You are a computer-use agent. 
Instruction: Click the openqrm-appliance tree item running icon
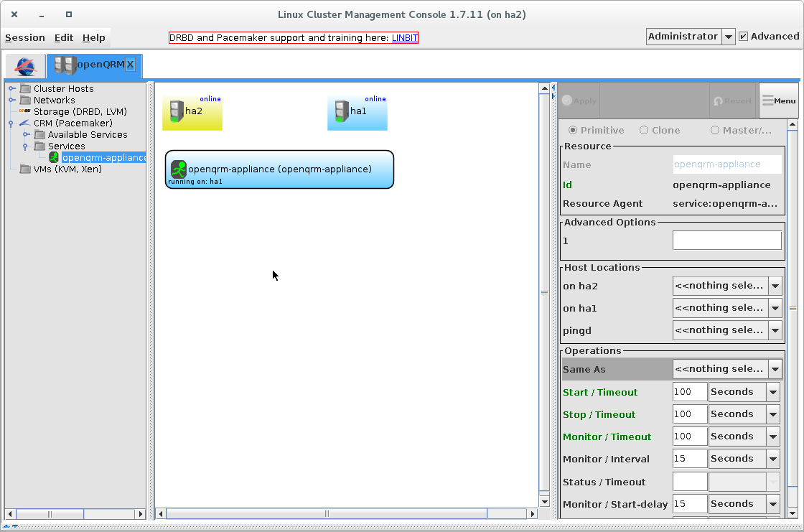[54, 157]
